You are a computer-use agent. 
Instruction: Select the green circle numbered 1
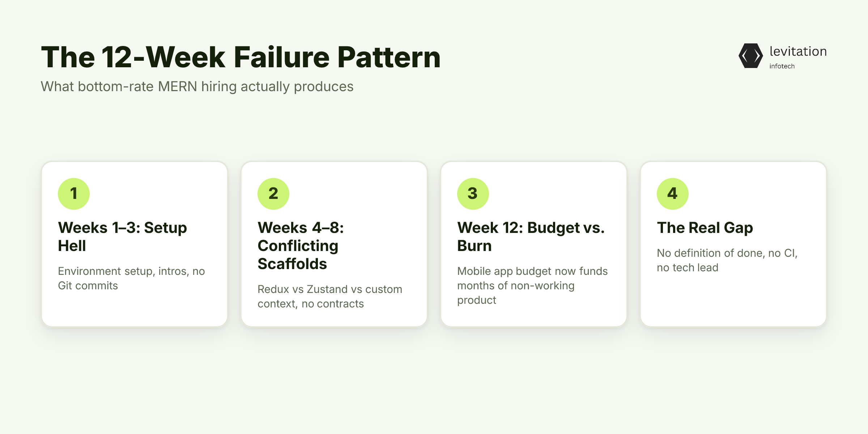pos(74,194)
